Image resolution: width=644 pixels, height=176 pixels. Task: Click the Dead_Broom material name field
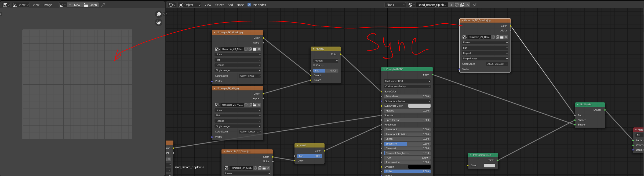432,5
